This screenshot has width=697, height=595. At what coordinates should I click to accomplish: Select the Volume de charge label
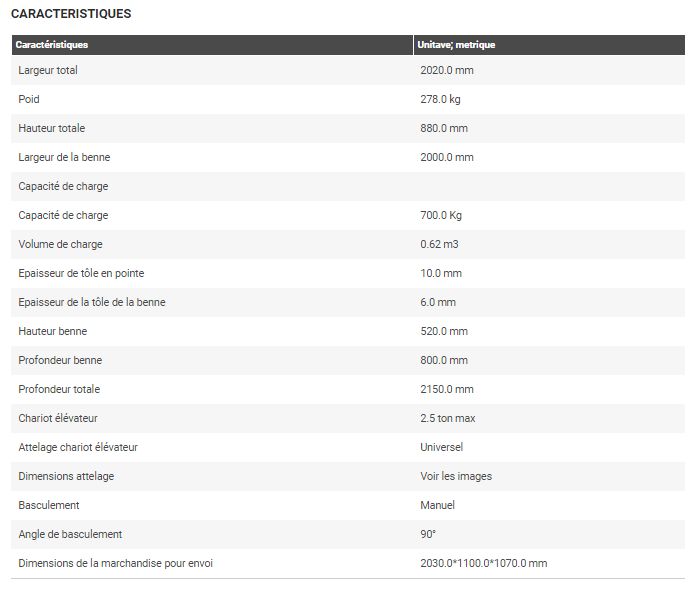tap(60, 244)
